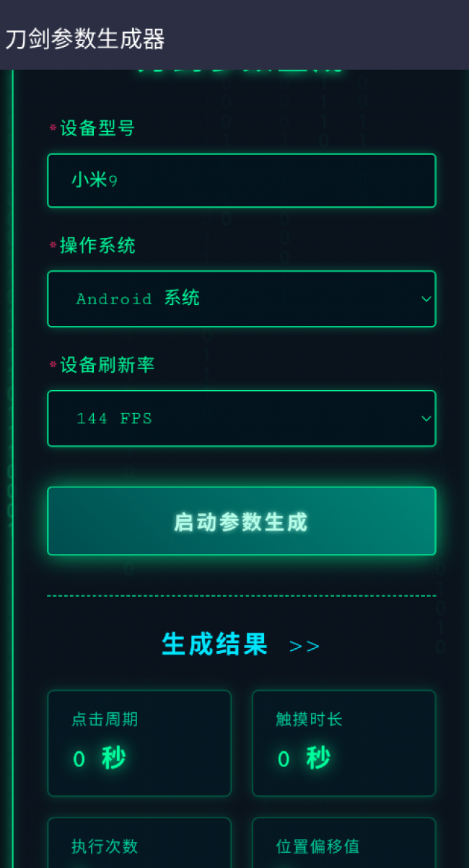Click the >> arrows beside 生成结果

click(304, 646)
